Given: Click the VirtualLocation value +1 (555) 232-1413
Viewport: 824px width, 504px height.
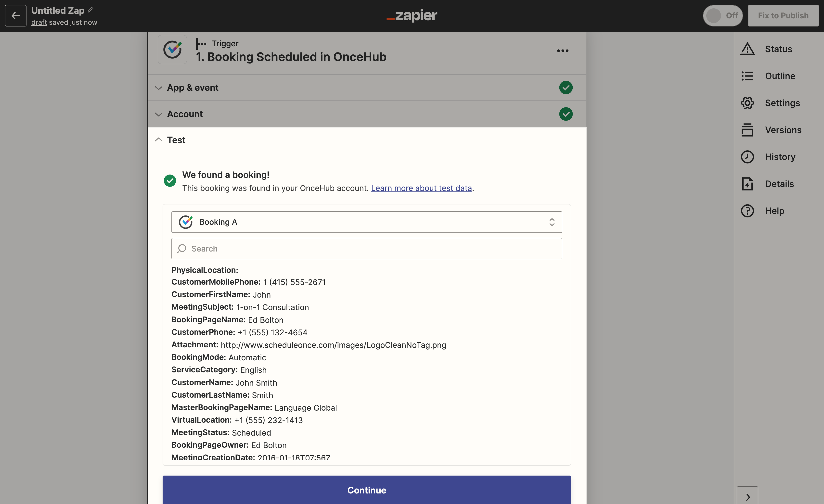Looking at the screenshot, I should click(x=269, y=420).
